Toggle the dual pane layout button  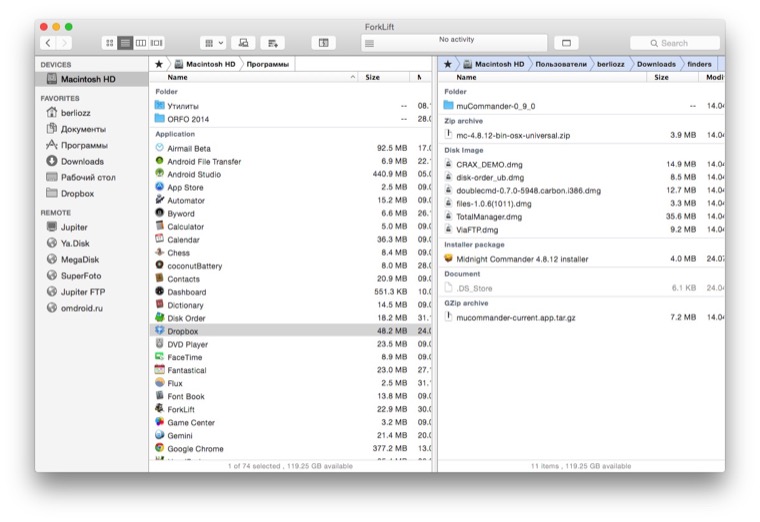323,43
